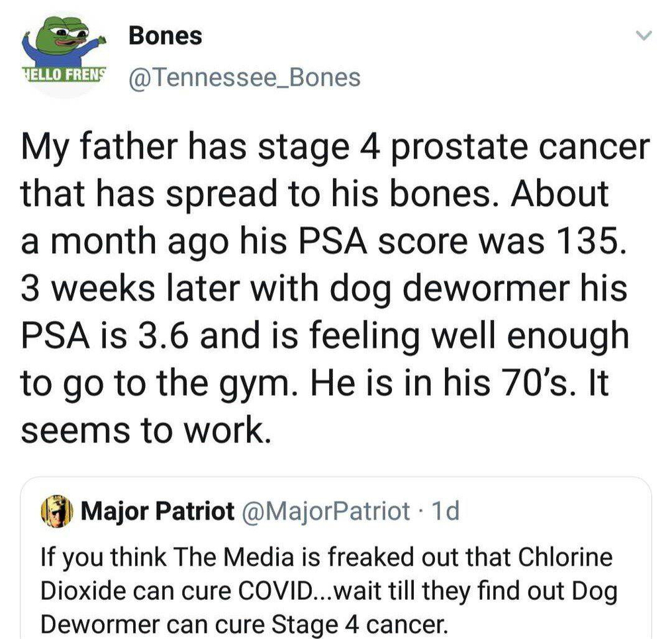
Task: Click the 1d timestamp on quoted tweet
Action: coord(444,511)
